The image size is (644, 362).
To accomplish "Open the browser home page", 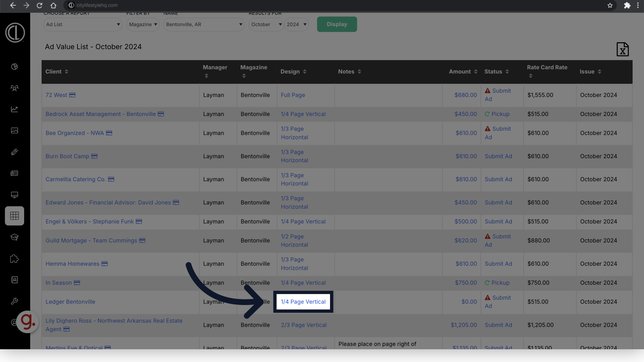I will click(53, 5).
